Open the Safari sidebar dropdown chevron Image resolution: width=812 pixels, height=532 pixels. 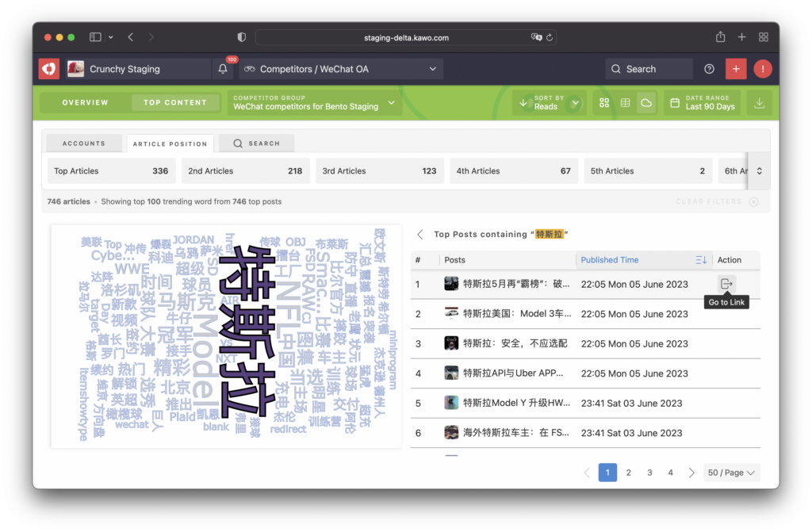coord(111,37)
